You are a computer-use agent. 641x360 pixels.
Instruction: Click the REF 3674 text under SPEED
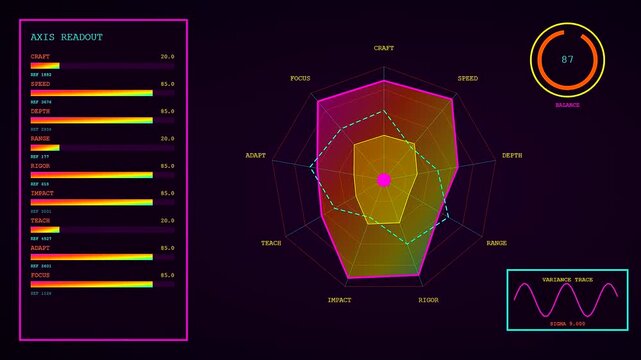41,102
